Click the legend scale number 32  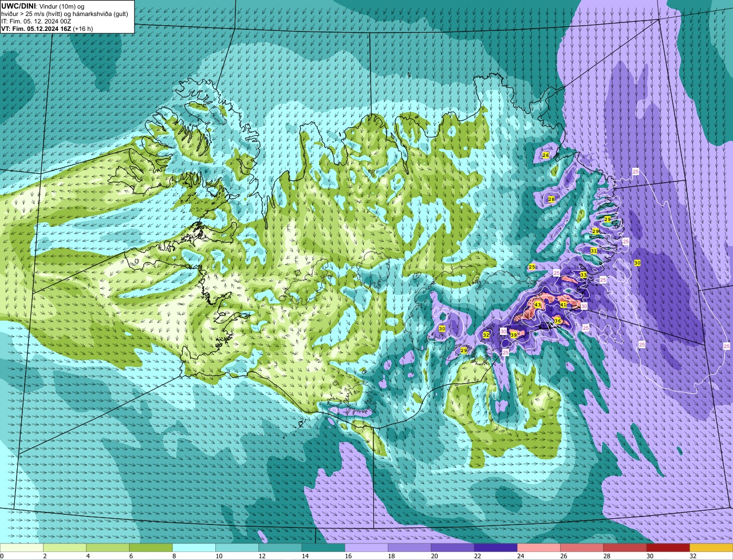[x=692, y=556]
